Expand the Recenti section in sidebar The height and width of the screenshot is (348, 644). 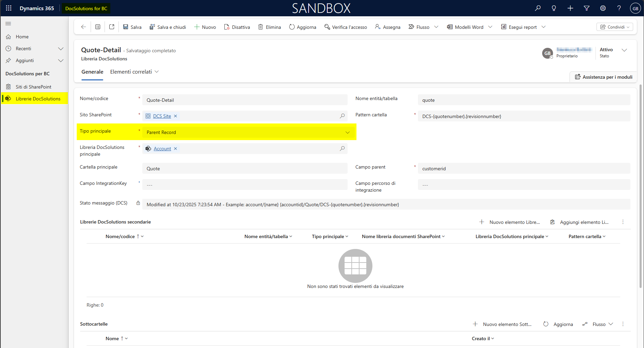[61, 49]
